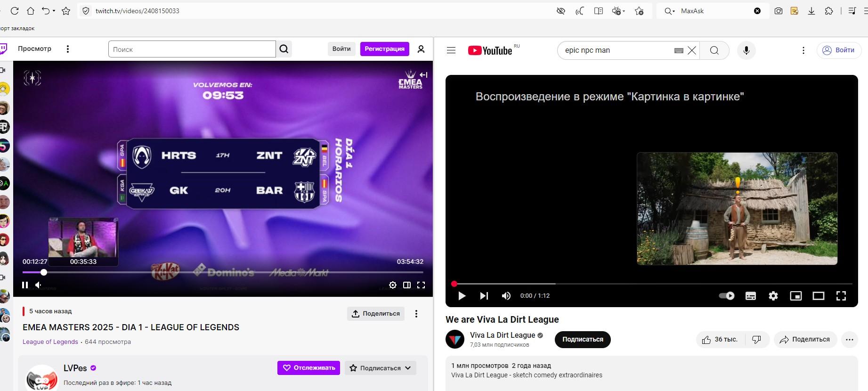868x391 pixels.
Task: Start voice search with microphone icon
Action: coord(746,50)
